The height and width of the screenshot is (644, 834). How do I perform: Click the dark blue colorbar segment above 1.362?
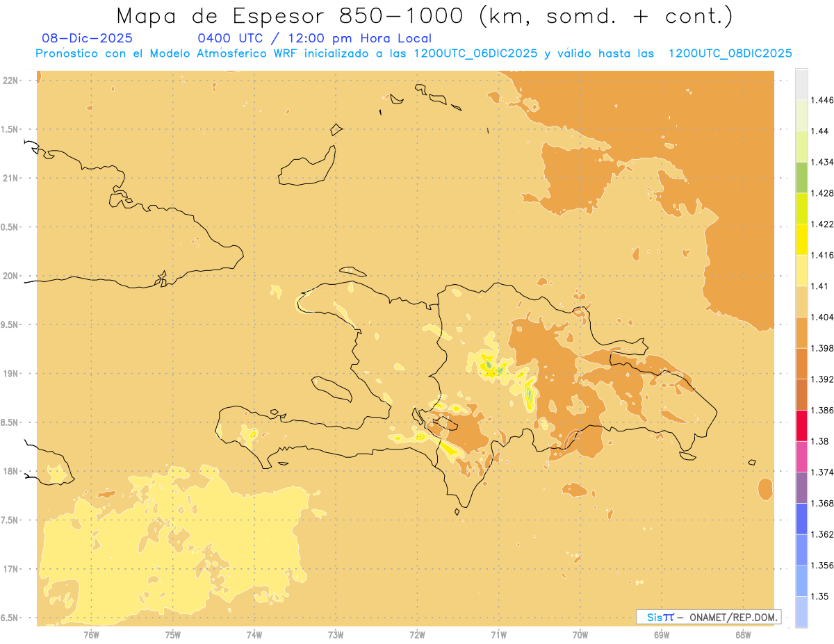point(801,518)
